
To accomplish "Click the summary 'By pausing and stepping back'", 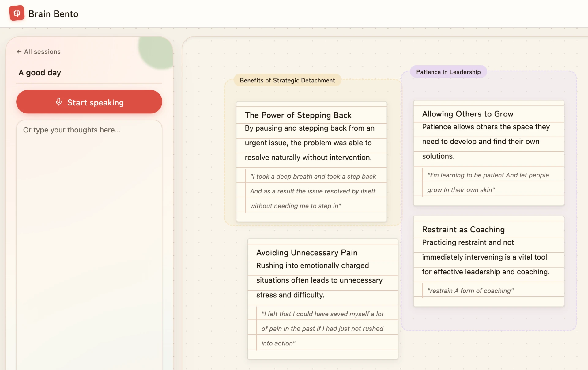I will [310, 143].
